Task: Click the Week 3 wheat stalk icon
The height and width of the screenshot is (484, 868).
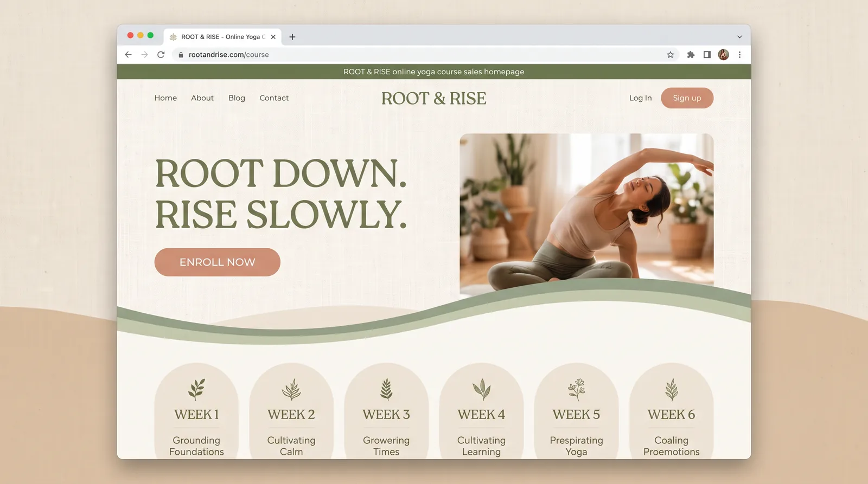Action: click(x=386, y=389)
